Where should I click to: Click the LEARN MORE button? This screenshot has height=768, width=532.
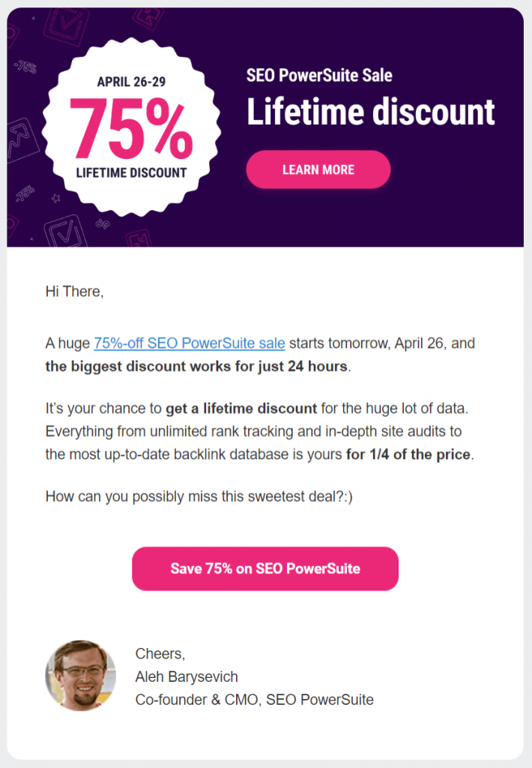[x=318, y=169]
